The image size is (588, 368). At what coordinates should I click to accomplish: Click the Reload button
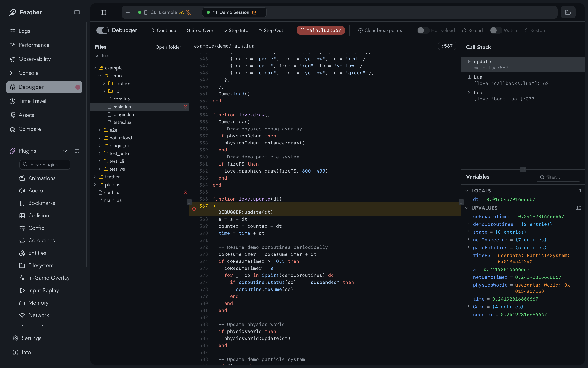pos(472,30)
